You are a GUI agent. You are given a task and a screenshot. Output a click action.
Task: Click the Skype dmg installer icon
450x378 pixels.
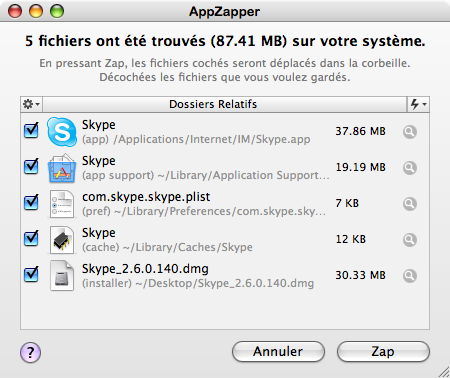pyautogui.click(x=62, y=276)
